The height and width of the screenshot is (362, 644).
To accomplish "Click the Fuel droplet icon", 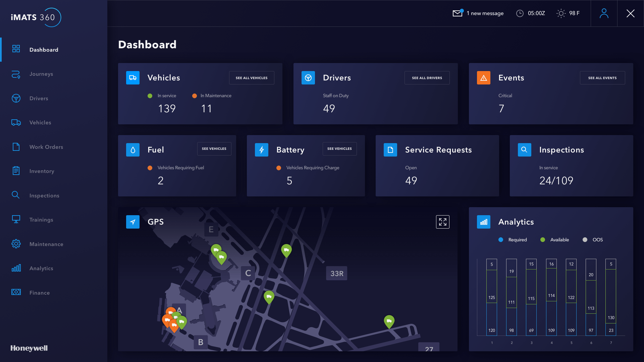I will click(x=133, y=150).
